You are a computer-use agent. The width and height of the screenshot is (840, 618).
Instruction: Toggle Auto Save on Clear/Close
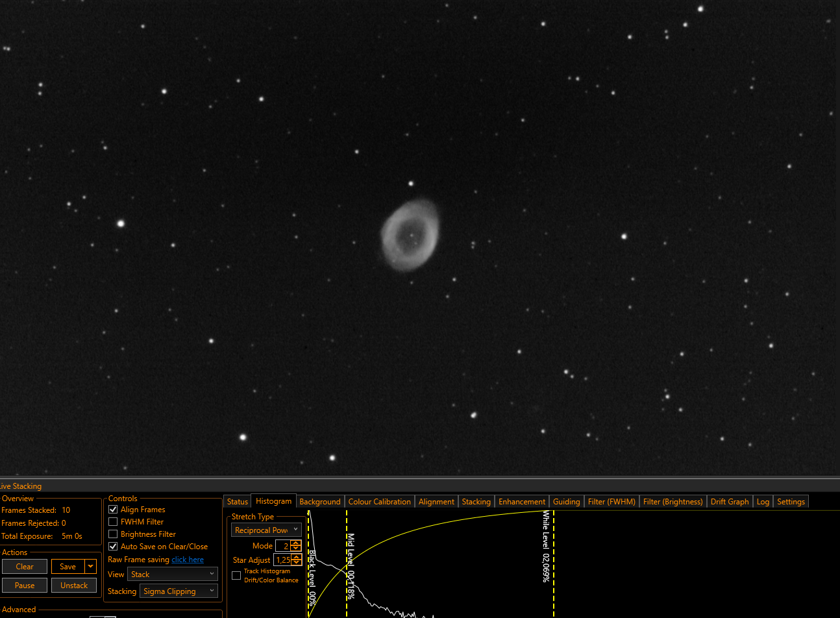click(x=113, y=547)
